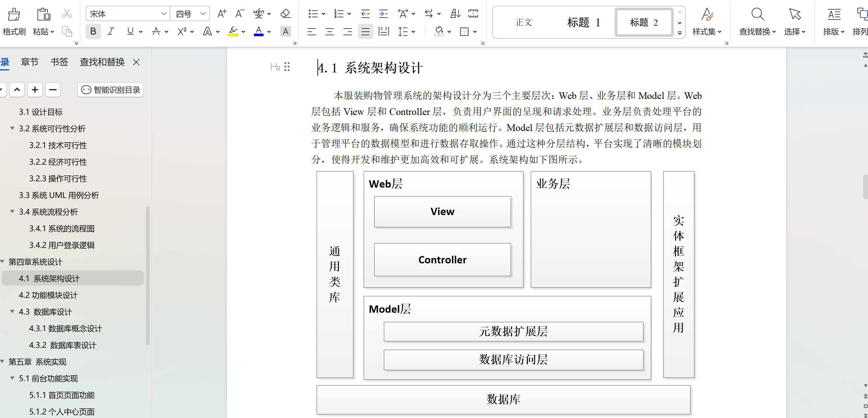Select the format painter (格式刷) tool

click(x=14, y=22)
